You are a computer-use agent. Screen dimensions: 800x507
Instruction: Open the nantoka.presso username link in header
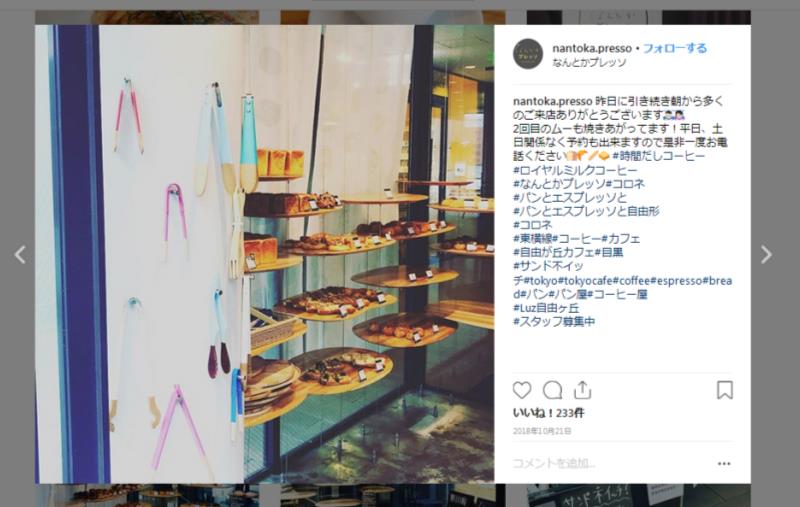pos(592,48)
